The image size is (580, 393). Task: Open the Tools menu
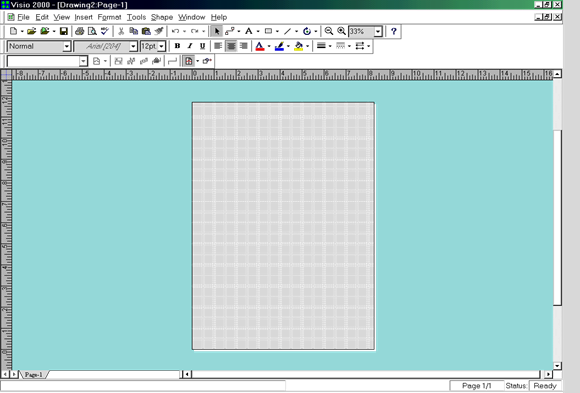tap(136, 17)
